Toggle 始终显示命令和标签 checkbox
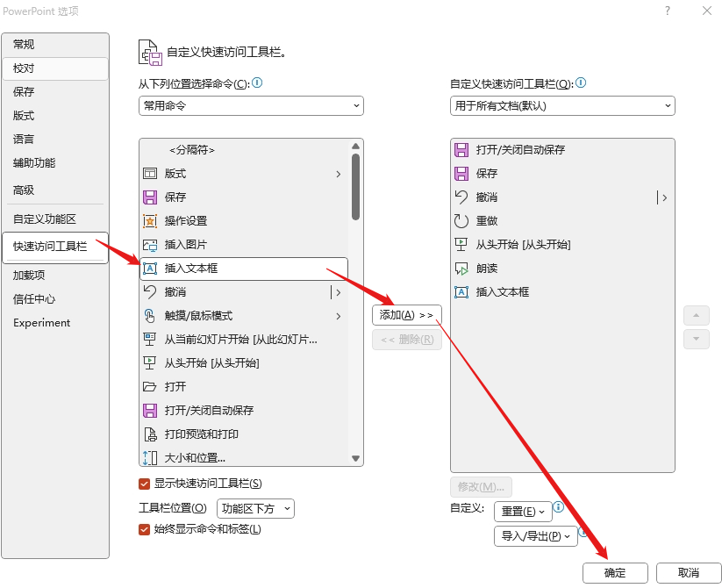This screenshot has width=722, height=588. 144,529
